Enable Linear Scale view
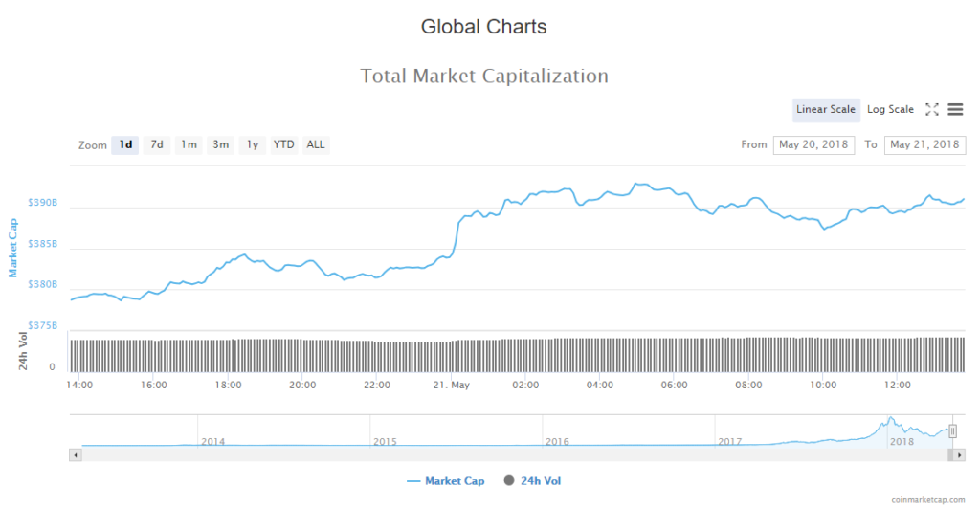This screenshot has height=507, width=980. pos(826,110)
